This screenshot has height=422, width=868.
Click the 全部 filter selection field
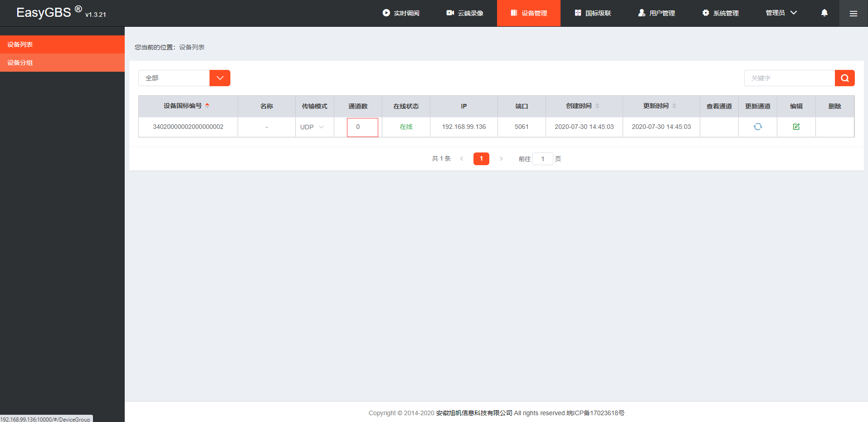[174, 78]
